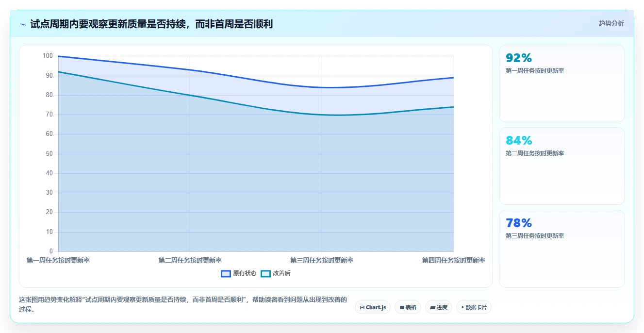Select the 表格 tag
This screenshot has width=644, height=333.
click(x=408, y=307)
